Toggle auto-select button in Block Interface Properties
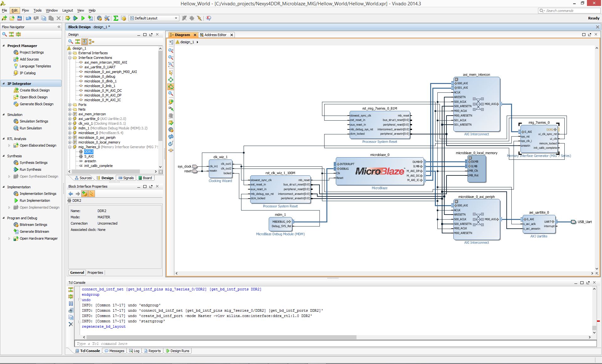Viewport: 602px width, 364px height. tap(92, 194)
